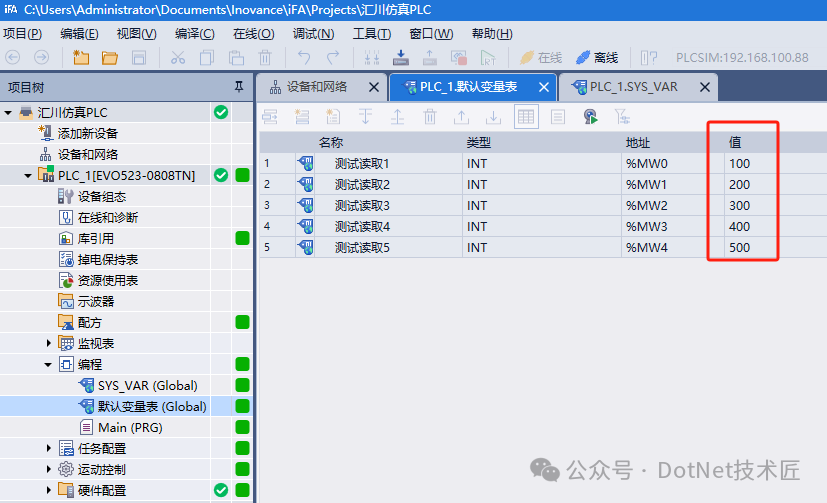Expand the 监视表 tree node
827x503 pixels.
coord(49,343)
